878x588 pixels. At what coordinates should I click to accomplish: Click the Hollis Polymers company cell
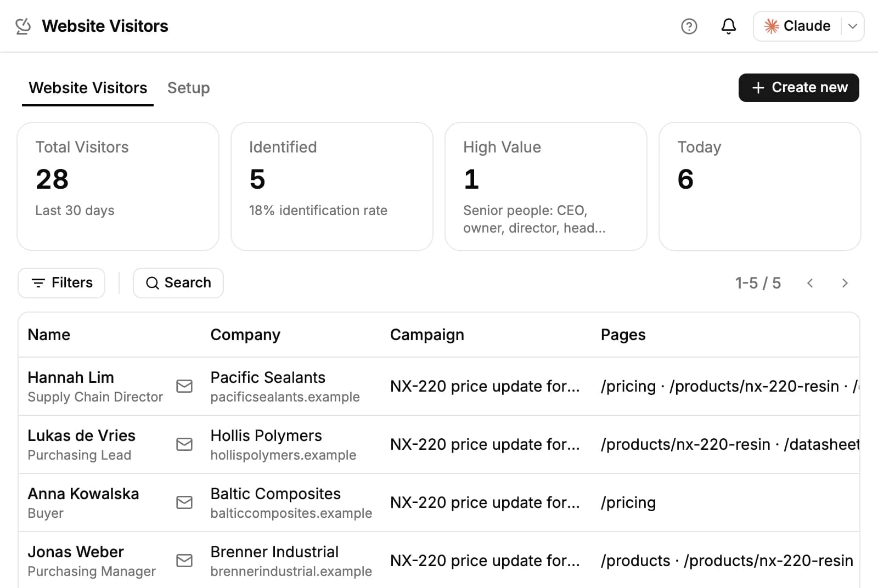[x=283, y=444]
